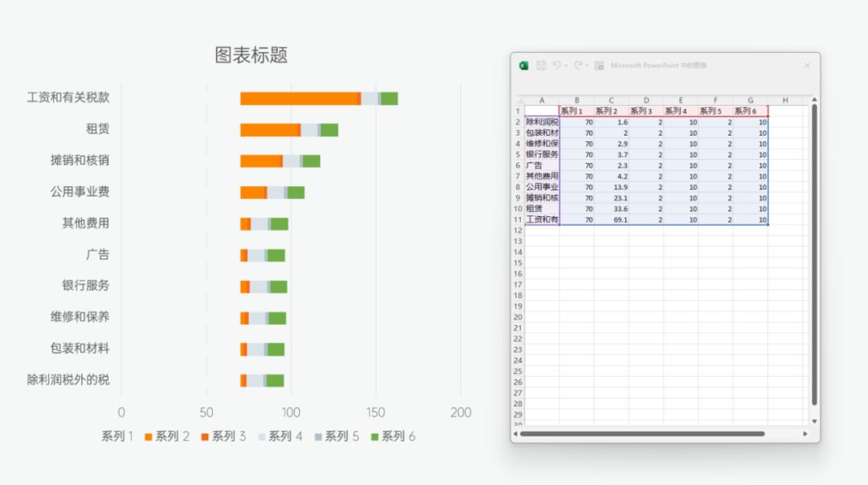This screenshot has width=868, height=485.
Task: Click the chart title 图表标题
Action: coord(251,55)
